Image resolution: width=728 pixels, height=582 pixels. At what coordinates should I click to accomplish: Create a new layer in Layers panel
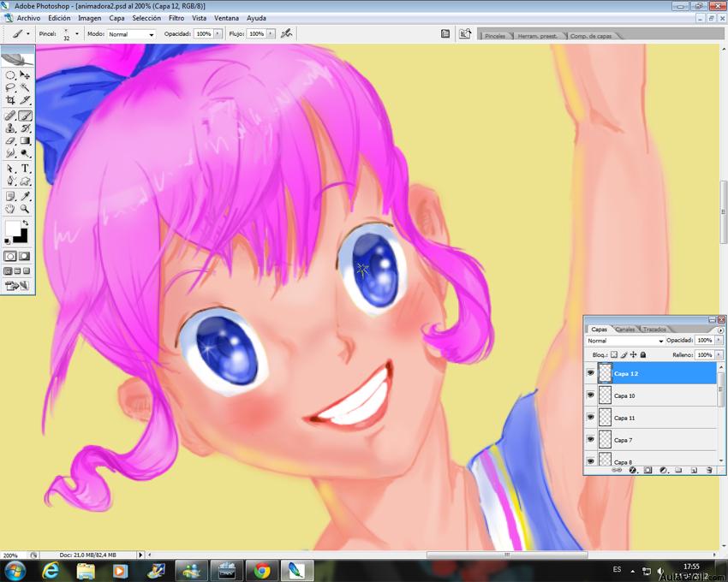click(x=694, y=470)
